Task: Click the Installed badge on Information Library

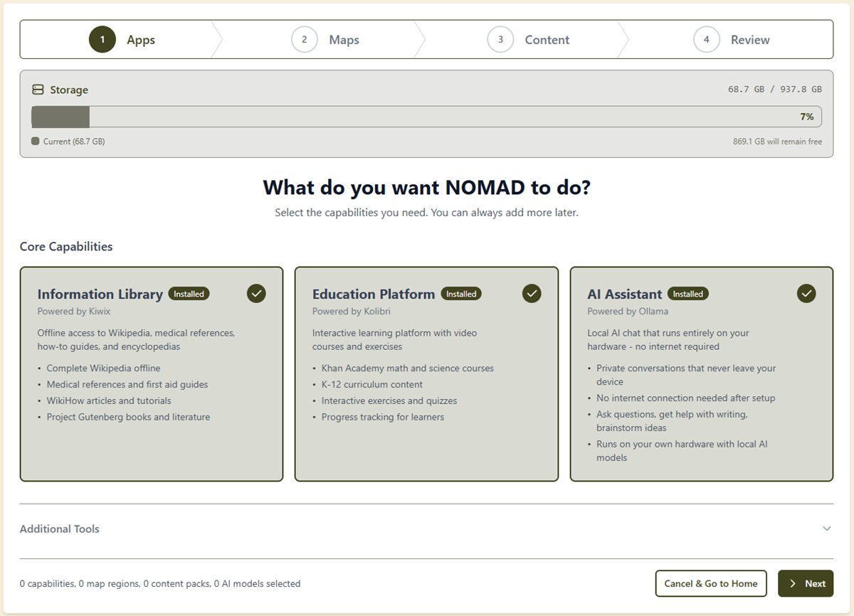Action: (x=189, y=294)
